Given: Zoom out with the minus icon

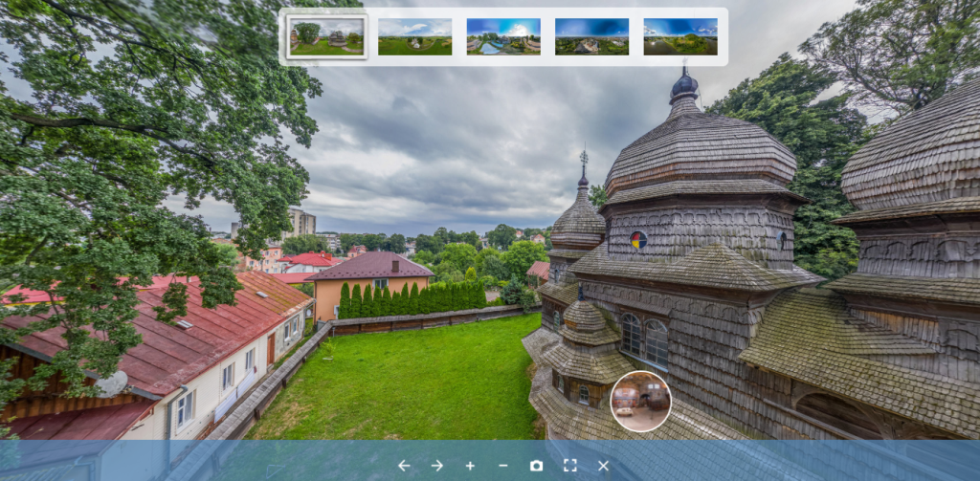Looking at the screenshot, I should 503,466.
